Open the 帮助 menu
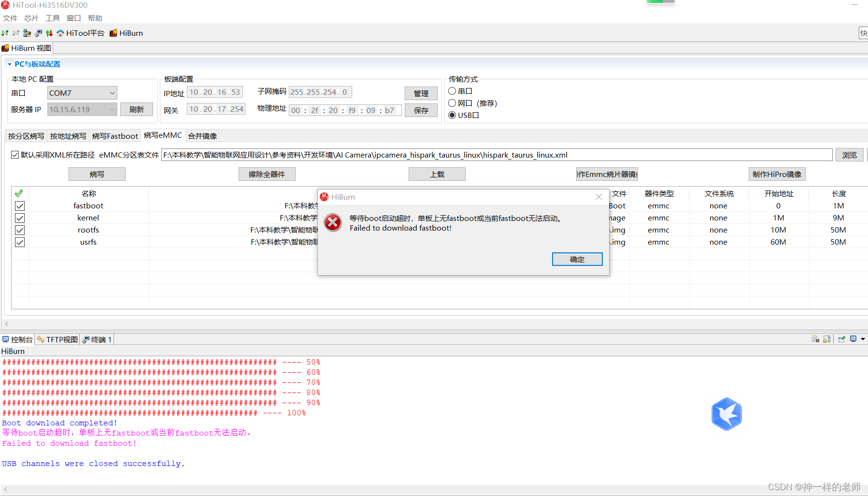This screenshot has height=496, width=868. 95,18
